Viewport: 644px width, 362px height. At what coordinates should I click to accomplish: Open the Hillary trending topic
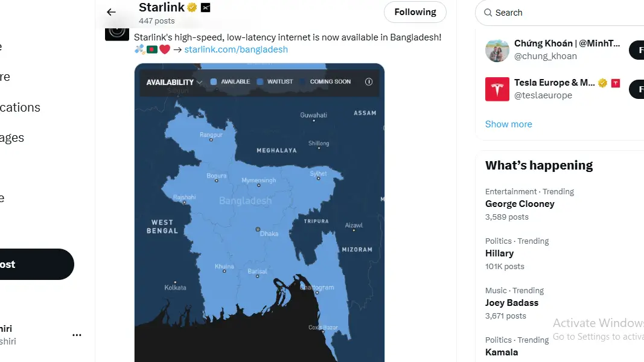coord(499,253)
